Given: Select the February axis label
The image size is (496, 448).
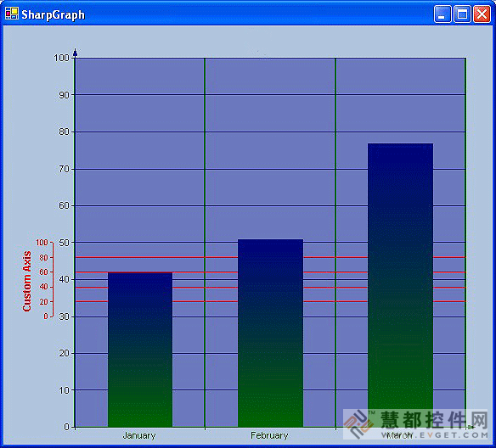Looking at the screenshot, I should [x=269, y=435].
